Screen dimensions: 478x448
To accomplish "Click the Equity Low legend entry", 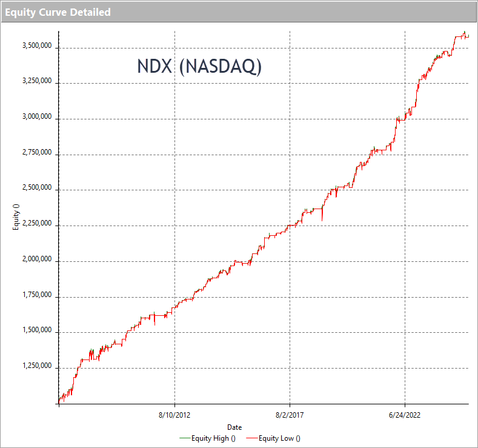I will pyautogui.click(x=273, y=438).
